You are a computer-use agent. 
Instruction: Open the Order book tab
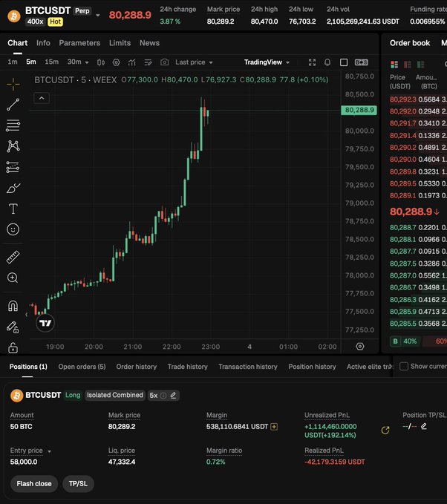click(410, 43)
